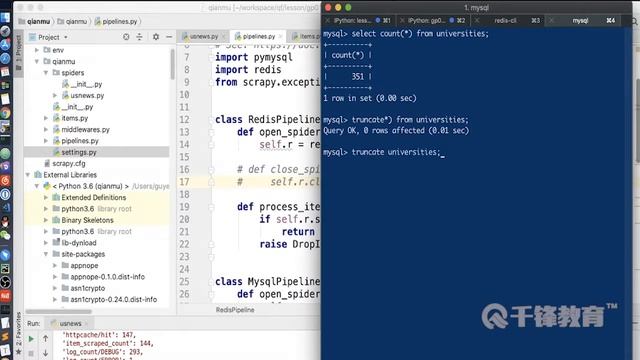Viewport: 640px width, 360px height.
Task: Toggle fold marker at line 19 def
Action: [211, 207]
